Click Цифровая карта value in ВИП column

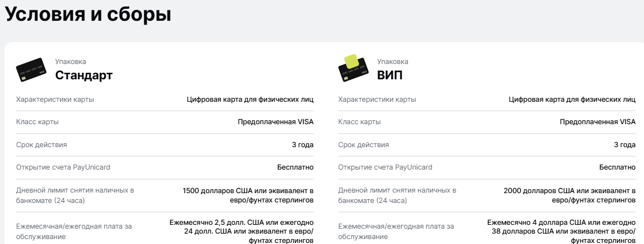coord(572,100)
